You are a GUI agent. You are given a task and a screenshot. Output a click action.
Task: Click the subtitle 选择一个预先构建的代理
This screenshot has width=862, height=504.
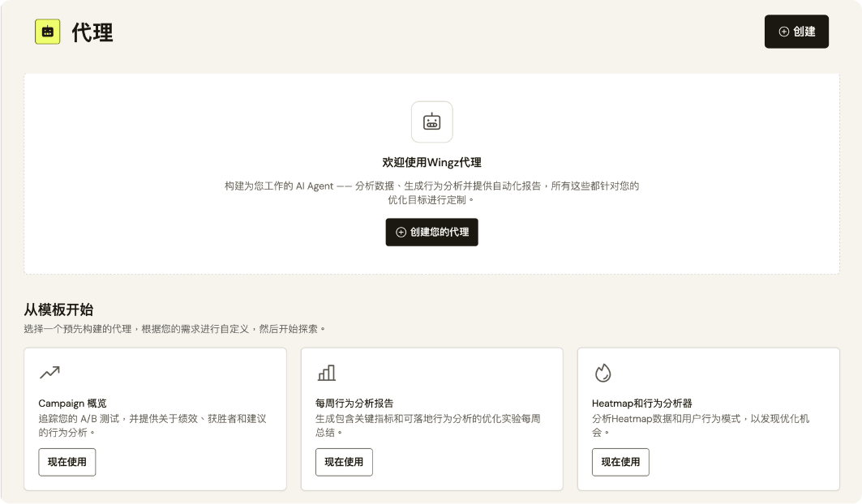175,329
